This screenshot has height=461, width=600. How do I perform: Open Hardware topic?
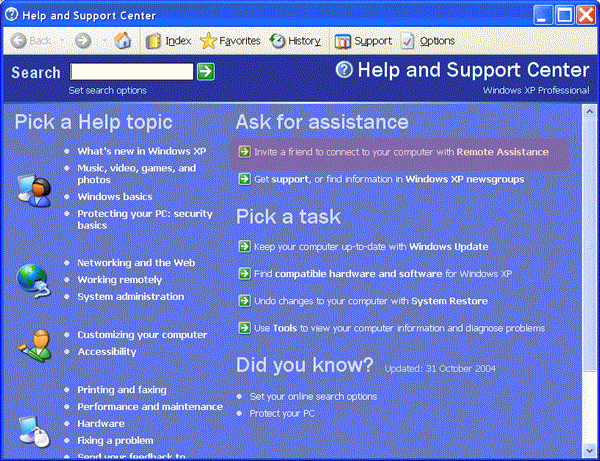pos(101,424)
